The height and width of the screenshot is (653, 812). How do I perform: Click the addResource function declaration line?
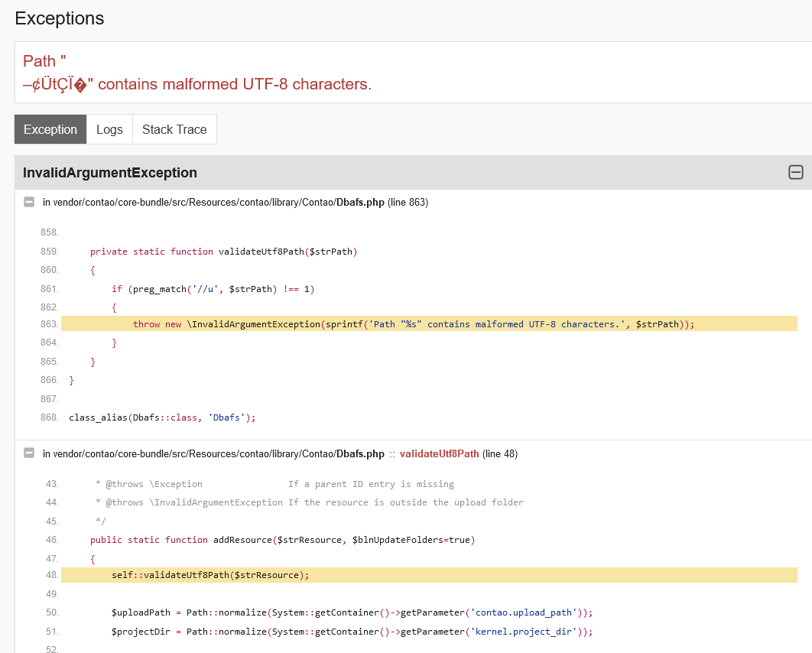click(282, 539)
